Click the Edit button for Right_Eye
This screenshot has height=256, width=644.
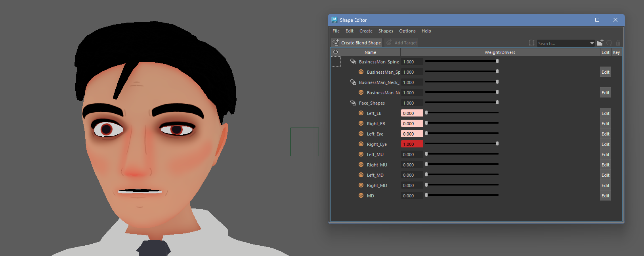click(x=605, y=144)
